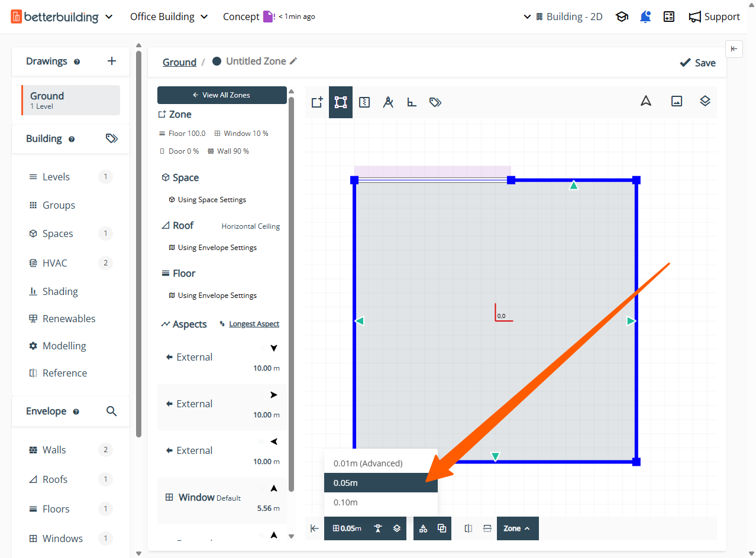Viewport: 756px width, 558px height.
Task: Select the tag tool in canvas toolbar
Action: 435,102
